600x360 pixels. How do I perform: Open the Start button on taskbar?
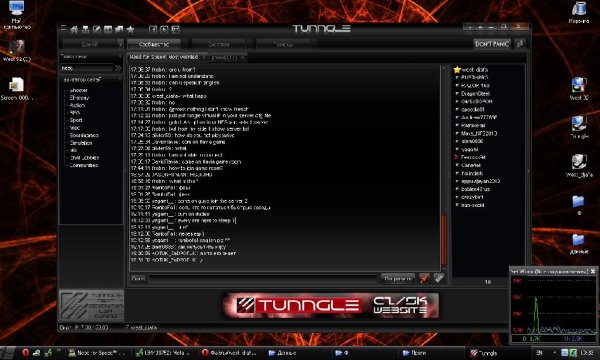click(x=8, y=353)
